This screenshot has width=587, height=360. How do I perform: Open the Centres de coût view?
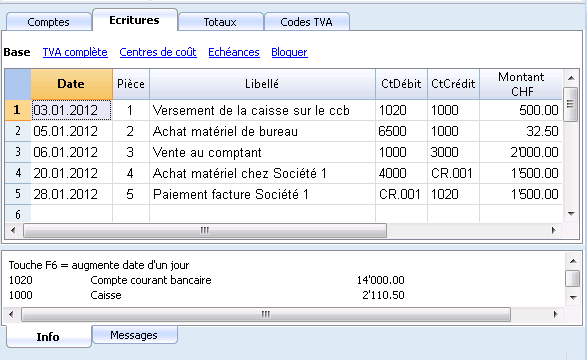(x=158, y=52)
